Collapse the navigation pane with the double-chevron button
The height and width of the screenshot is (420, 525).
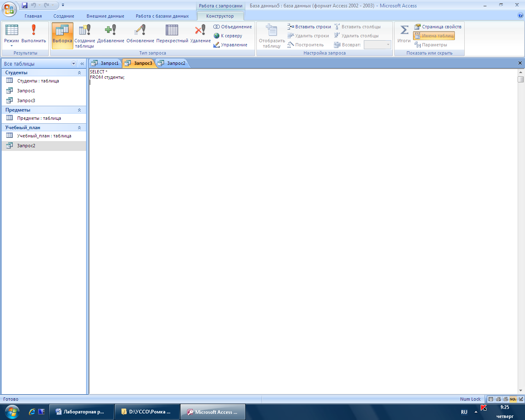[x=82, y=64]
